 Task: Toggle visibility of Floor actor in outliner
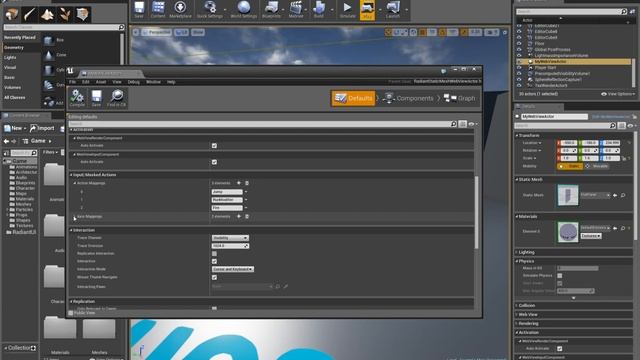(519, 43)
